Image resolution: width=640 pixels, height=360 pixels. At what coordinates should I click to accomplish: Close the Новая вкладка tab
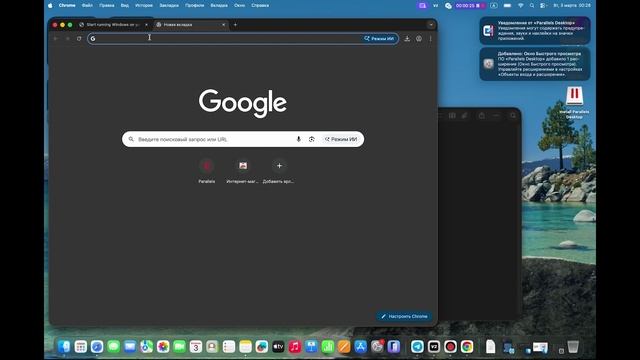223,24
